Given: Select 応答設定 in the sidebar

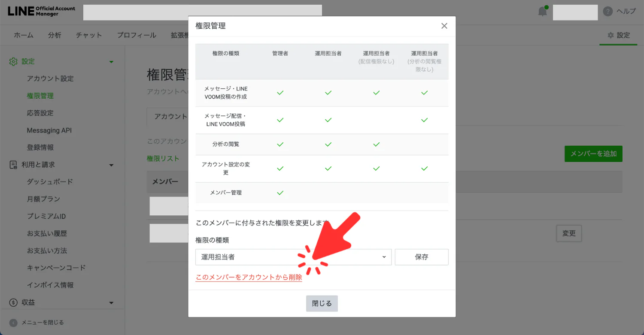Looking at the screenshot, I should tap(40, 113).
